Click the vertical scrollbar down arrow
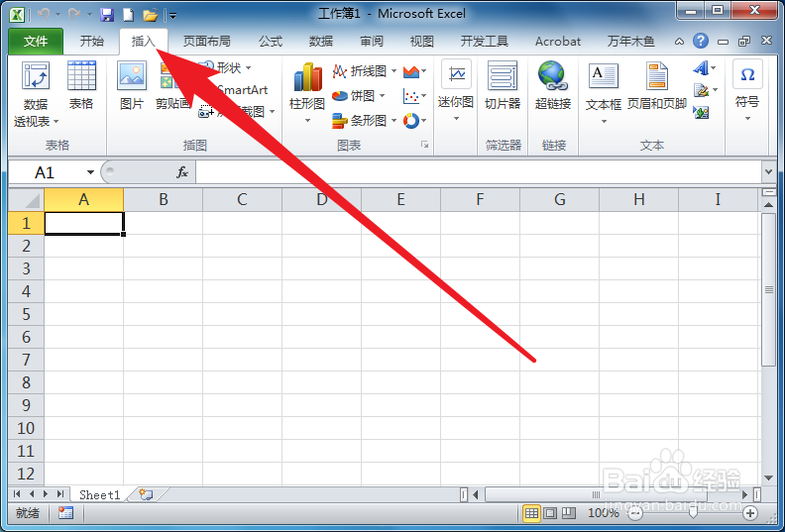 pyautogui.click(x=768, y=478)
